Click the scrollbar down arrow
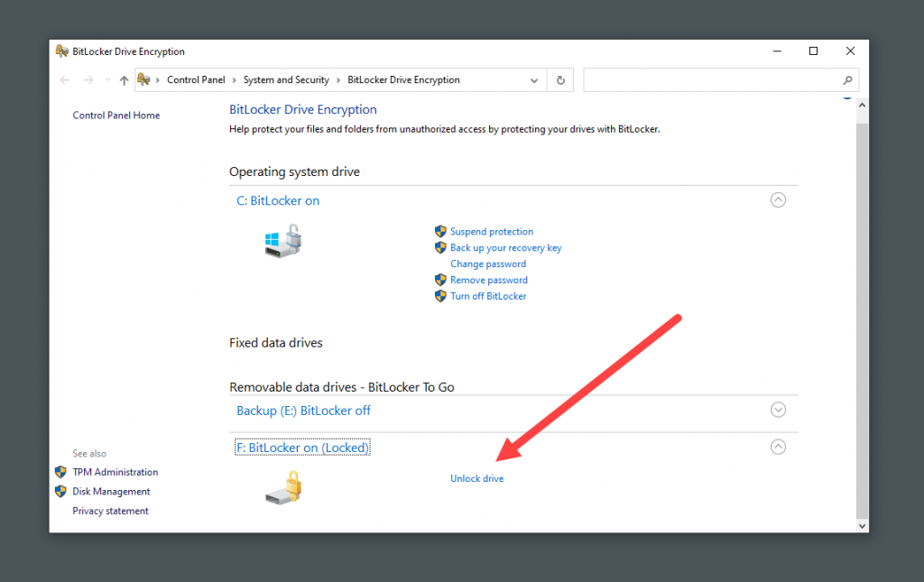Image resolution: width=924 pixels, height=582 pixels. click(x=862, y=525)
